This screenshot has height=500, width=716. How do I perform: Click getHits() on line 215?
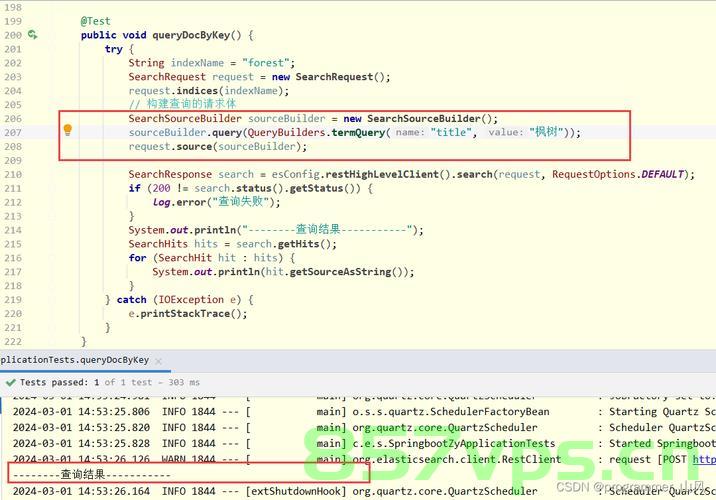tap(307, 244)
